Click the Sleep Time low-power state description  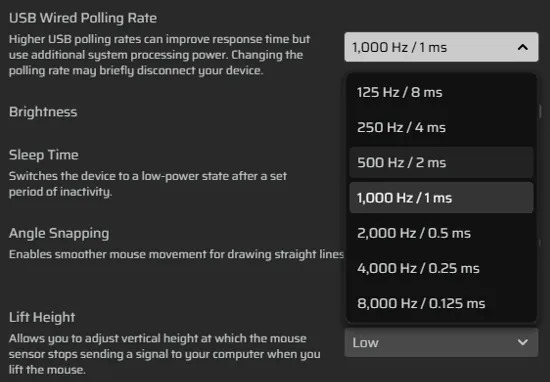click(x=148, y=184)
